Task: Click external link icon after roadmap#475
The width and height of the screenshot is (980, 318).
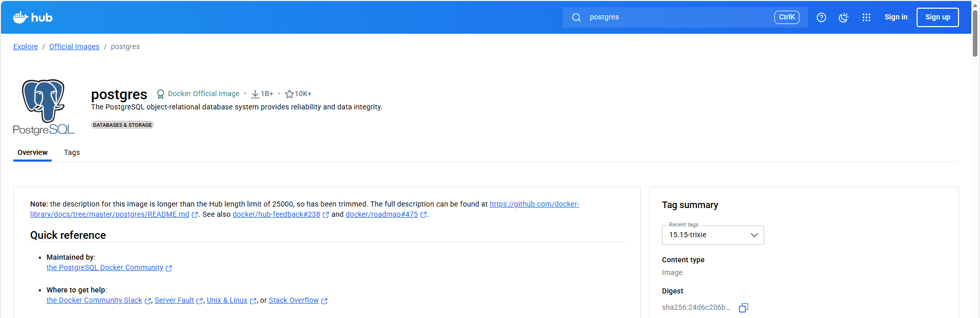Action: click(424, 215)
